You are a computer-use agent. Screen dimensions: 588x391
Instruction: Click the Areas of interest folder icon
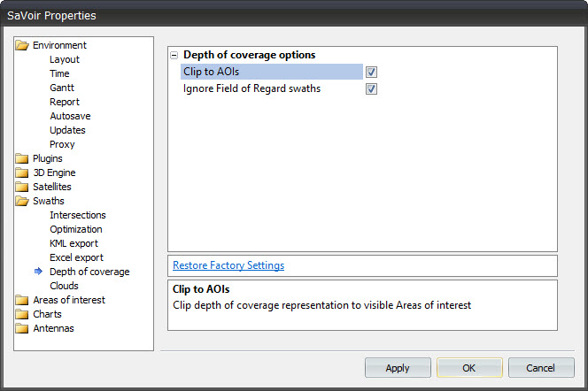tap(23, 300)
